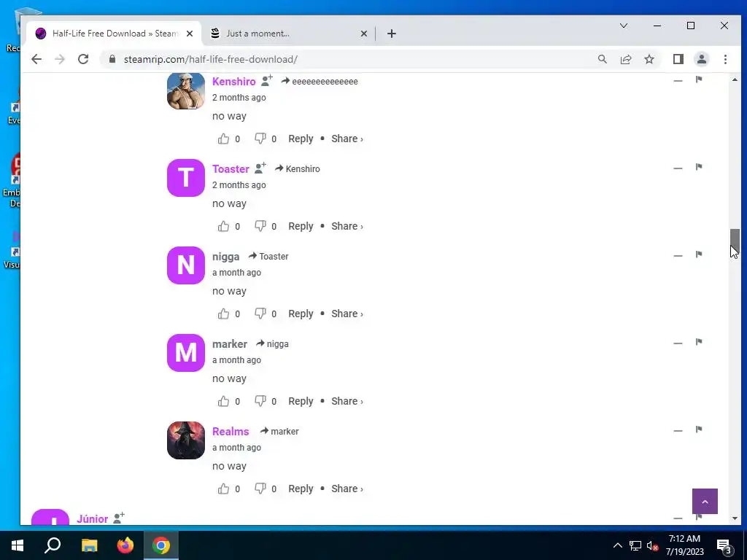Viewport: 747px width, 560px height.
Task: Close the Just a moment tab
Action: click(x=363, y=34)
